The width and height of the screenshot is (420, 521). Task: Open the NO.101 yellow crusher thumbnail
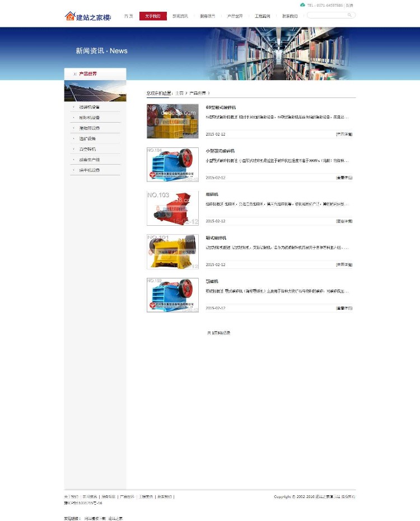coord(172,252)
